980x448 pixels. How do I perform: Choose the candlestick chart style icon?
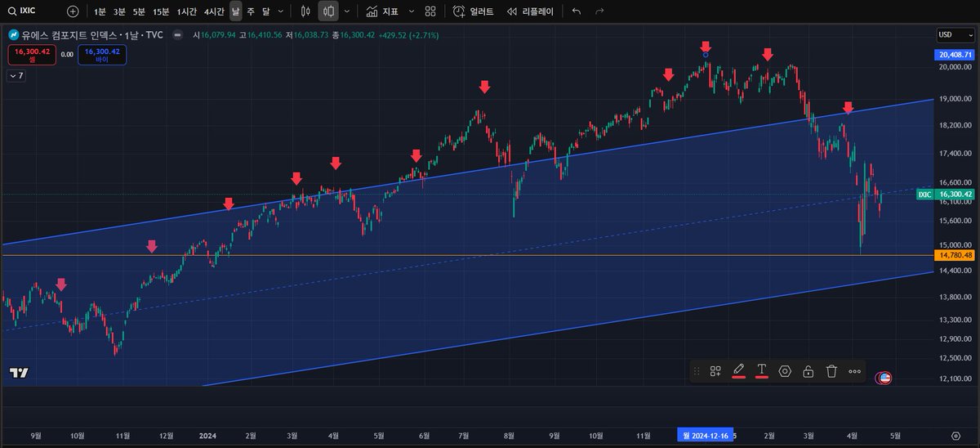pyautogui.click(x=329, y=11)
